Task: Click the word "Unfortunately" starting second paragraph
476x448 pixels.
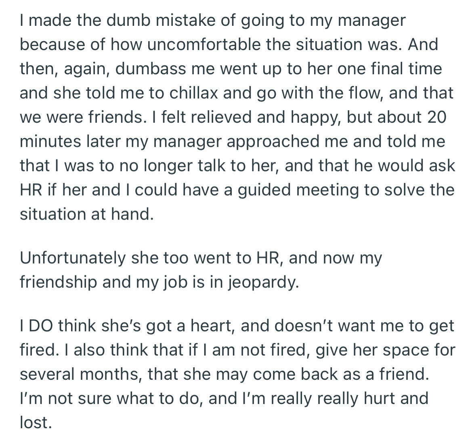Action: click(73, 259)
